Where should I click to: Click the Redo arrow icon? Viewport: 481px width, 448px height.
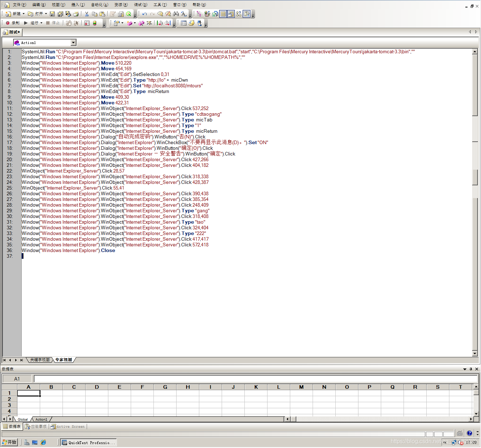pyautogui.click(x=152, y=14)
